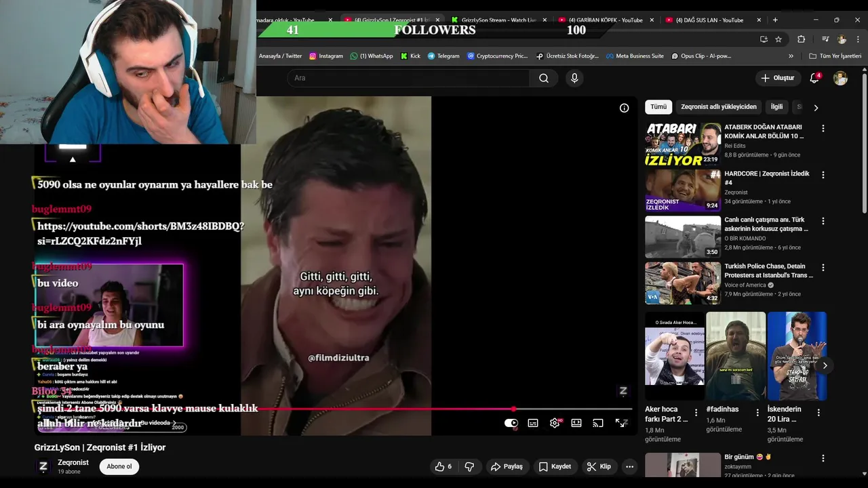868x488 pixels.
Task: Select the Zeqronist adlı yükleyiciden chip
Action: click(x=719, y=106)
